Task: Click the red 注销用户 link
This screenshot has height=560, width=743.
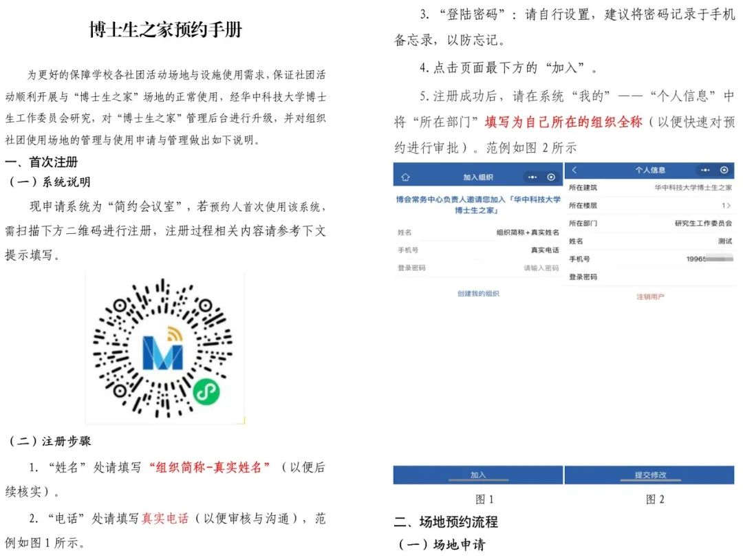Action: click(650, 297)
